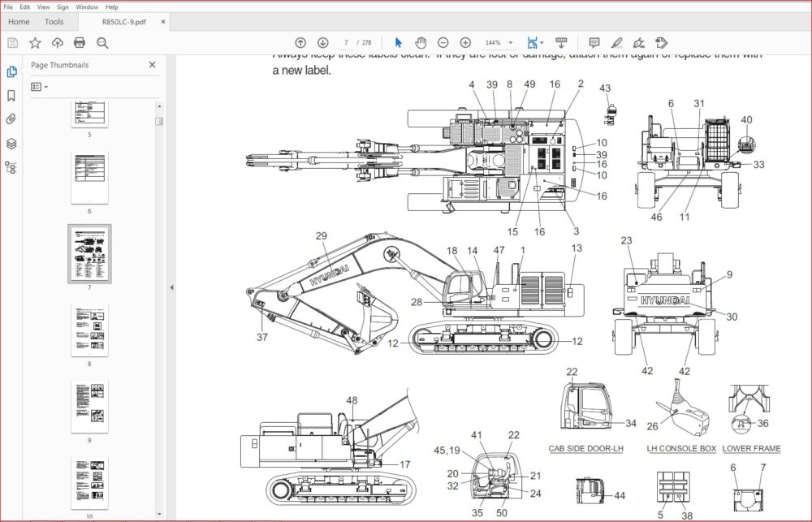Select the hand pan tool
Viewport: 812px width, 522px height.
pyautogui.click(x=421, y=42)
